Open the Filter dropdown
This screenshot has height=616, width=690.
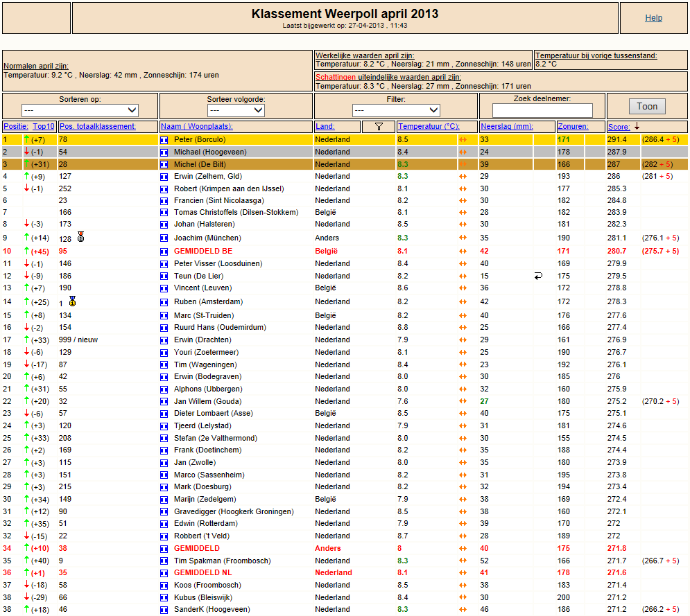(396, 110)
